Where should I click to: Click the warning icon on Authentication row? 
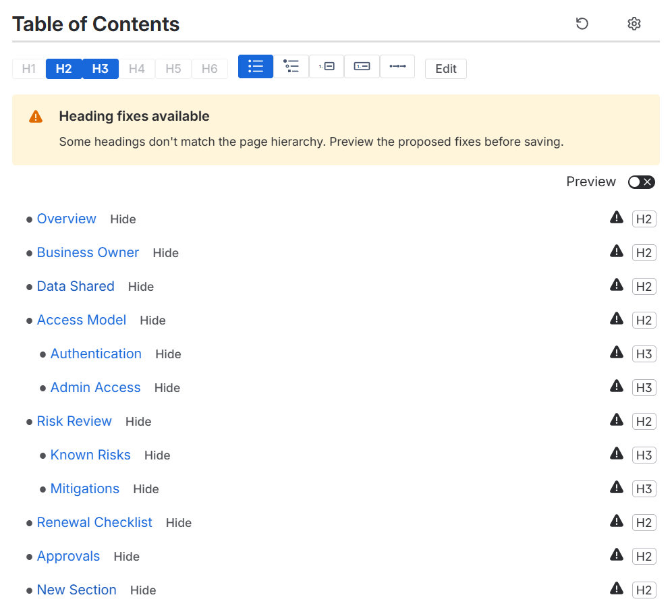point(616,352)
